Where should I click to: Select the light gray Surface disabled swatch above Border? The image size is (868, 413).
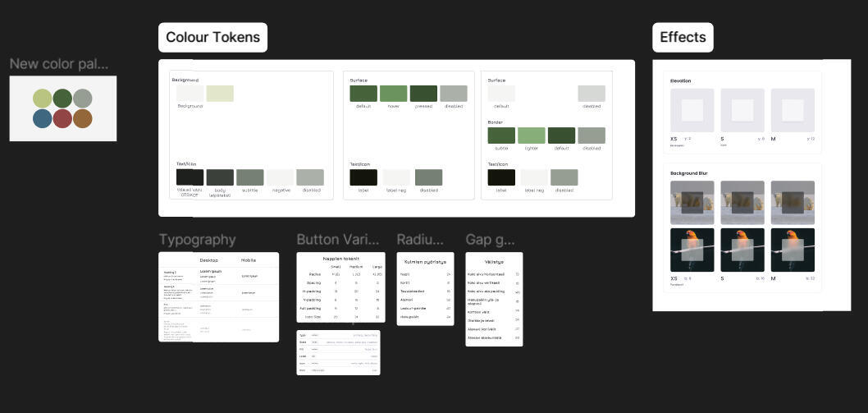pos(592,93)
